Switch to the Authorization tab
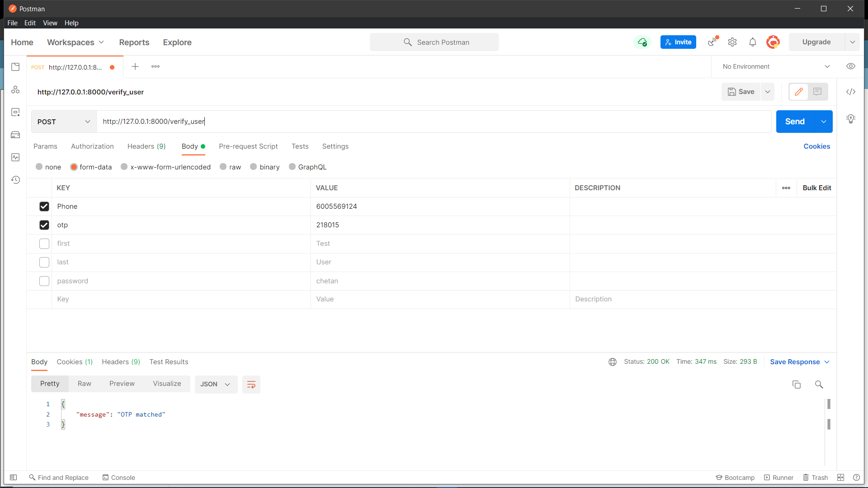This screenshot has width=868, height=488. tap(92, 146)
